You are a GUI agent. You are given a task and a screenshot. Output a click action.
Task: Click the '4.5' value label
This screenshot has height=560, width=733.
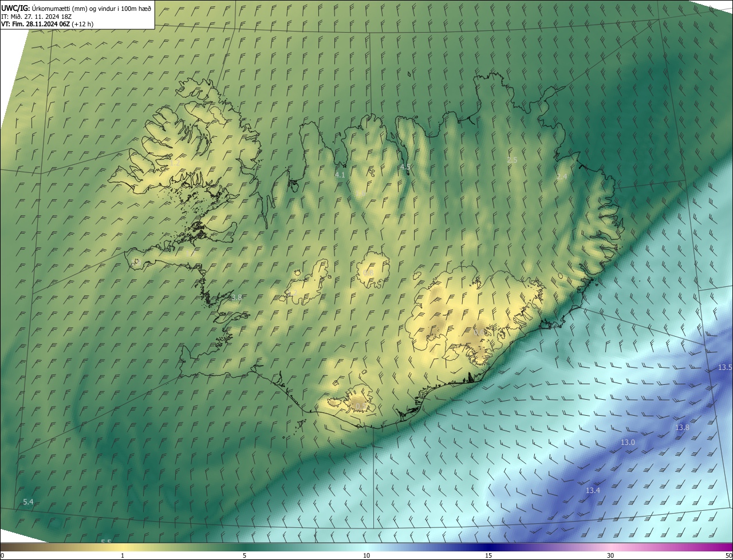(405, 167)
